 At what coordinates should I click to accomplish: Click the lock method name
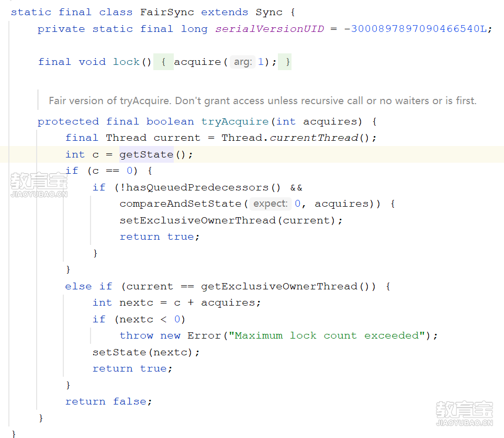[126, 62]
